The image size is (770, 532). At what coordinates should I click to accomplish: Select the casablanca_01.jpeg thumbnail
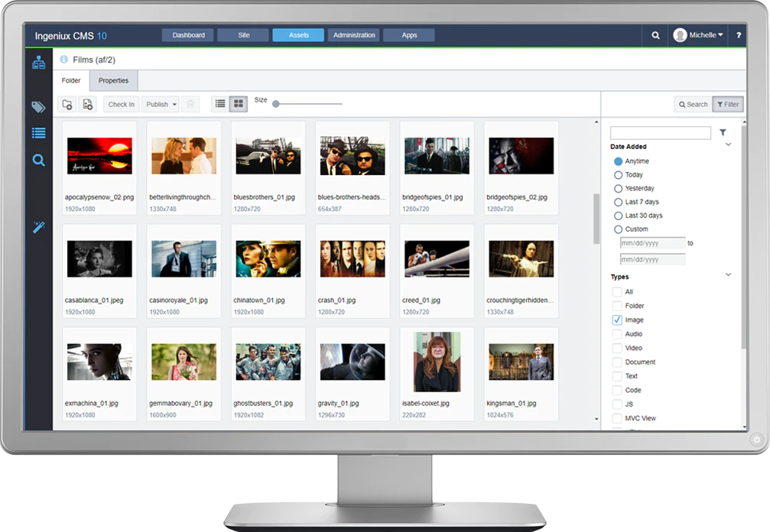point(99,259)
